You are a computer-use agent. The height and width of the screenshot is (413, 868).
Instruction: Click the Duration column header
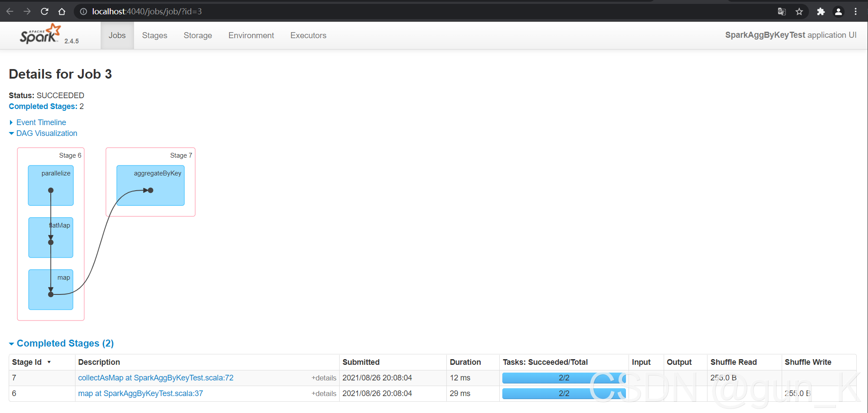point(473,362)
